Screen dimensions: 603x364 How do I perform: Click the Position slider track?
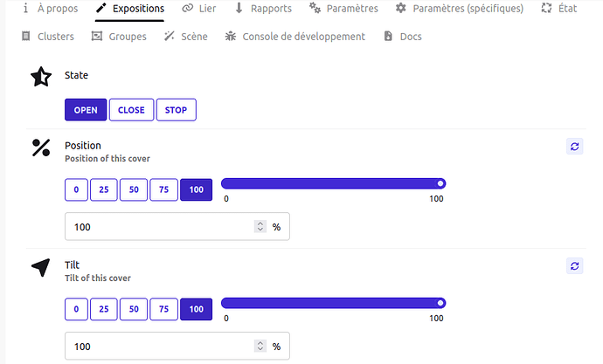(333, 183)
